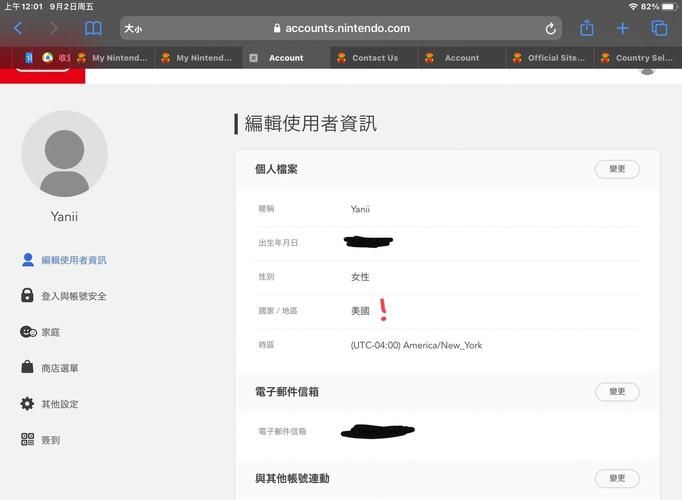Switch to the Country Sel... tab
682x500 pixels.
click(x=638, y=58)
